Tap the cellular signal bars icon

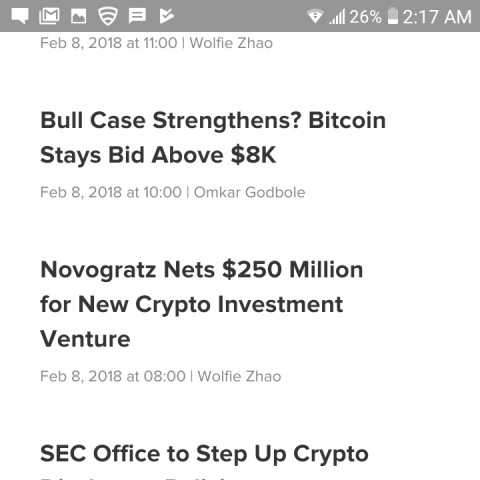337,16
